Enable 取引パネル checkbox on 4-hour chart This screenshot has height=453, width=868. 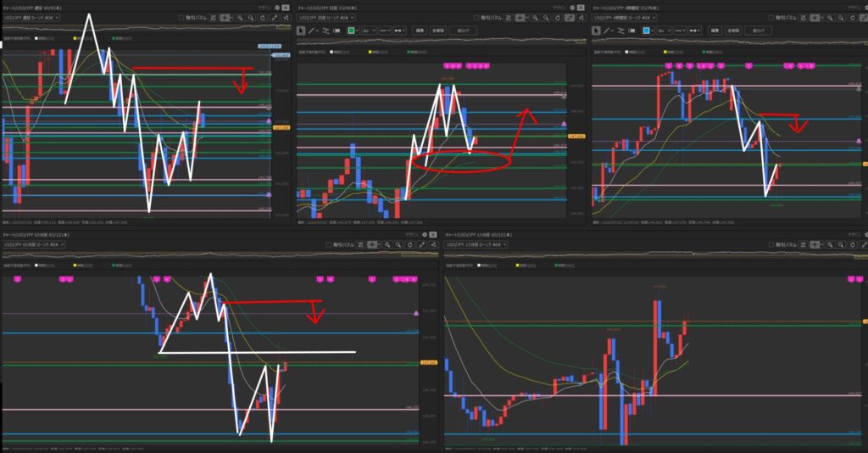[x=771, y=18]
